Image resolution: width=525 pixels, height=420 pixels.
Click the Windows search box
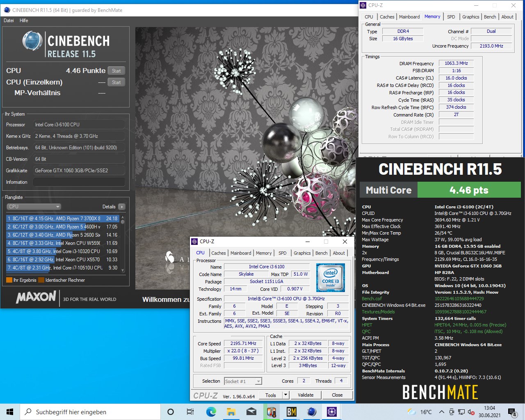point(90,412)
